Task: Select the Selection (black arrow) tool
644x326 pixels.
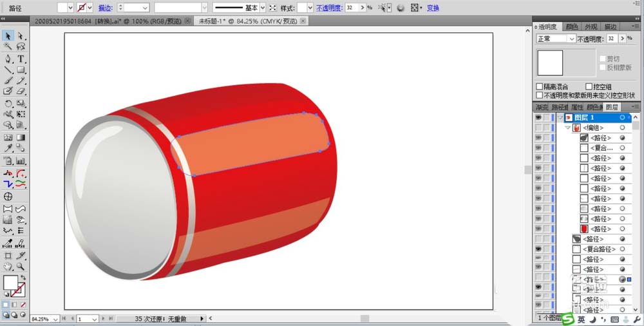Action: (8, 36)
